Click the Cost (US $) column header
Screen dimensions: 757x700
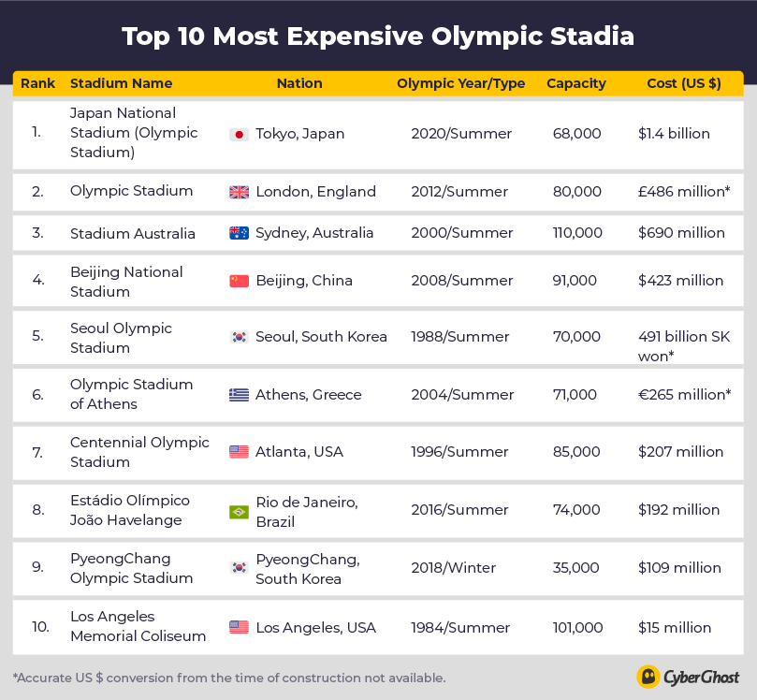pos(684,83)
